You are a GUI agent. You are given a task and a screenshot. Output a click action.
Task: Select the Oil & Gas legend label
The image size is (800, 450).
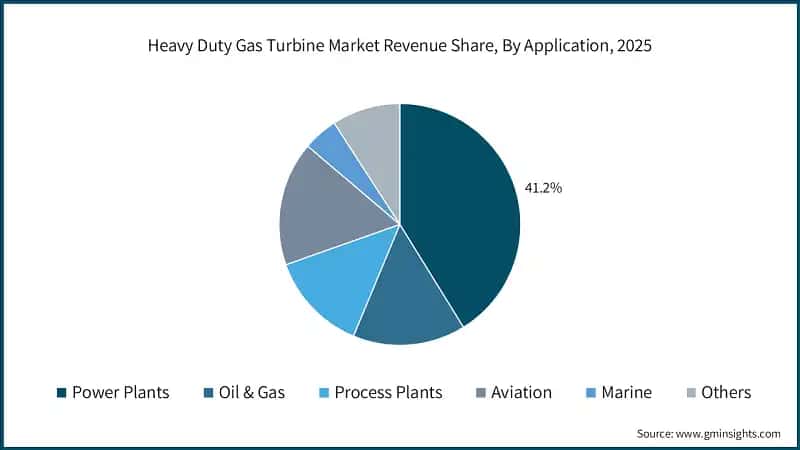(252, 392)
